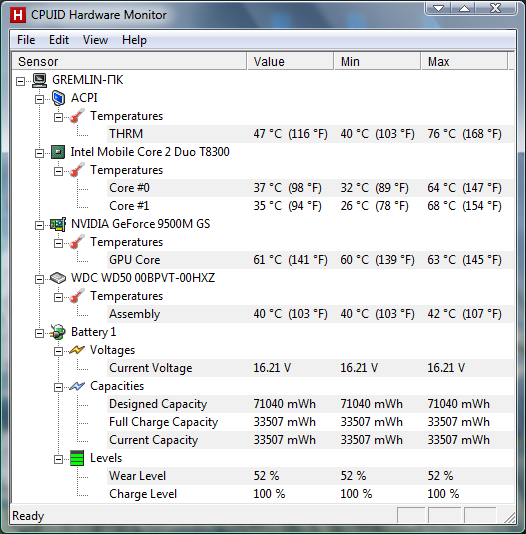Click the green Levels icon
Viewport: 526px width, 534px height.
pos(77,458)
